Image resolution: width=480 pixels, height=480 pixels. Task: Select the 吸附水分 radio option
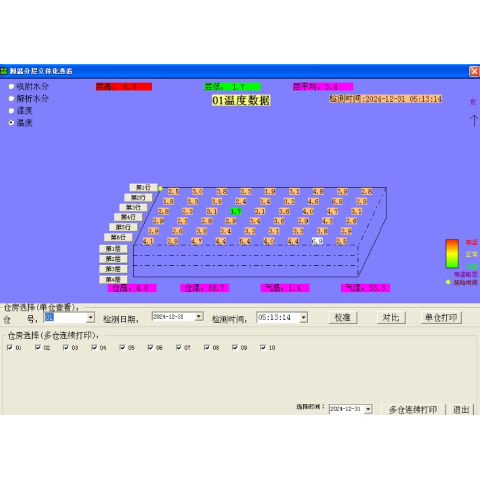click(11, 87)
